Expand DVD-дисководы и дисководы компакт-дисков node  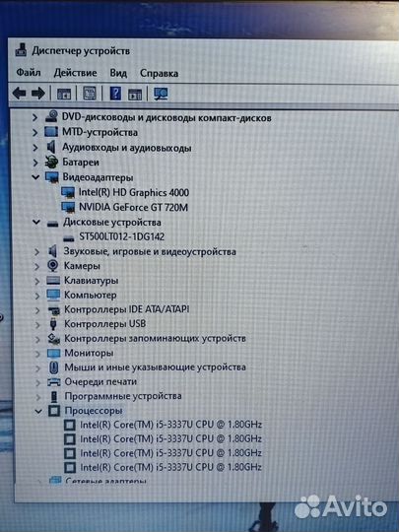coord(34,117)
